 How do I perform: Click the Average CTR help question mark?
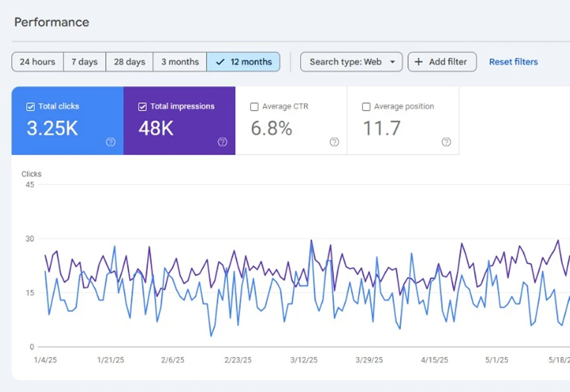pos(335,142)
